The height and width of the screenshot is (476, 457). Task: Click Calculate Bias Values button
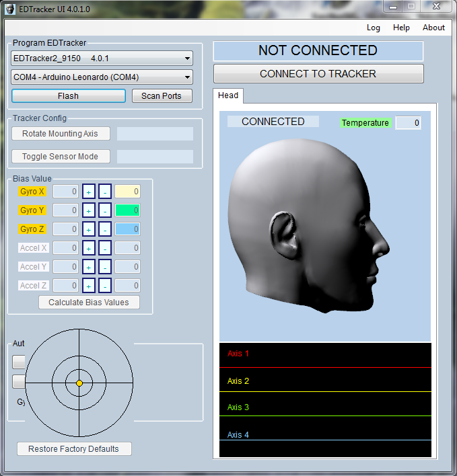click(89, 303)
